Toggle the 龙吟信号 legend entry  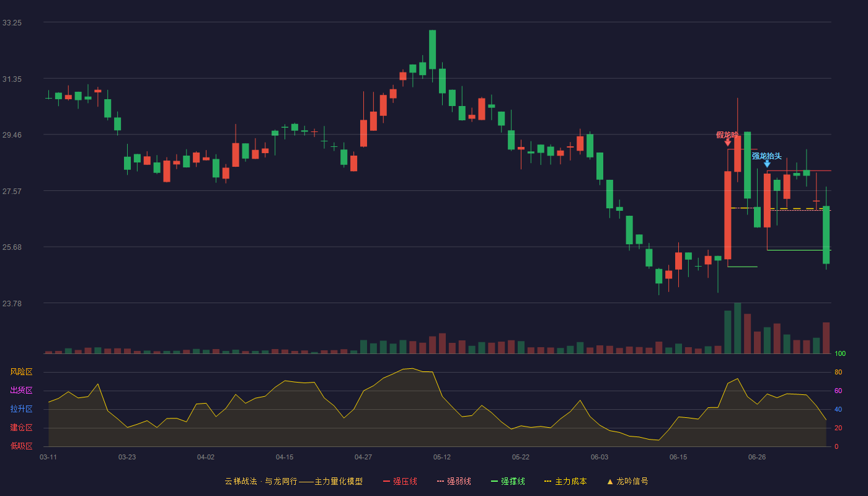coord(627,481)
